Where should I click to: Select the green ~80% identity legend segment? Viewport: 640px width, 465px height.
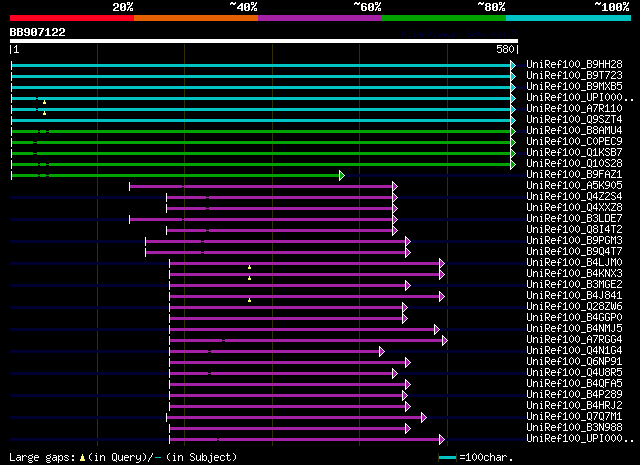[444, 18]
